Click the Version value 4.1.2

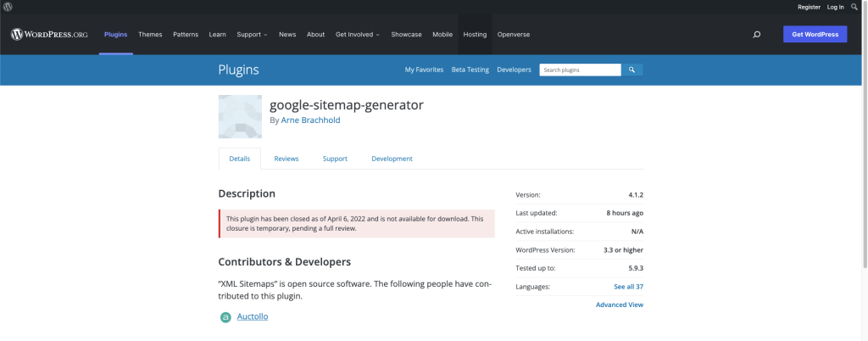[x=636, y=195]
